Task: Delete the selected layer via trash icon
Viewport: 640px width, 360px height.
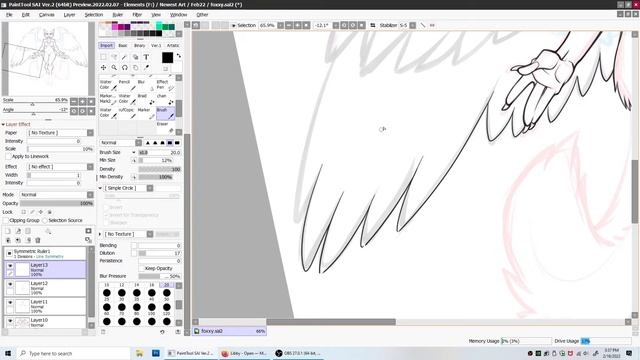Action: [x=38, y=240]
